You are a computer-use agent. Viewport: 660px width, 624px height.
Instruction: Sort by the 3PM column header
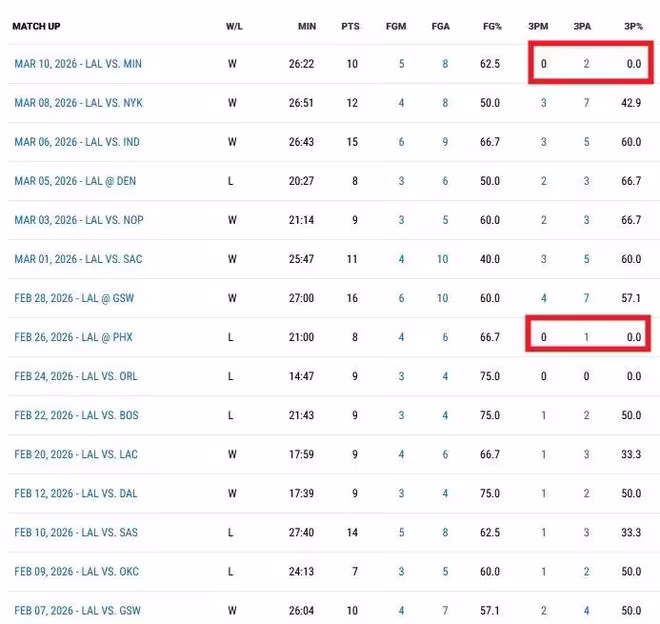(x=537, y=25)
